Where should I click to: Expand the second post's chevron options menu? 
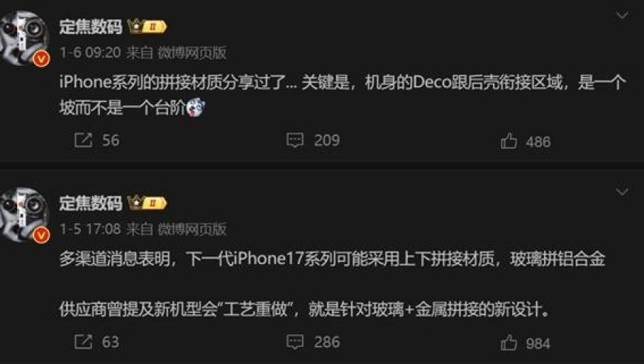623,192
